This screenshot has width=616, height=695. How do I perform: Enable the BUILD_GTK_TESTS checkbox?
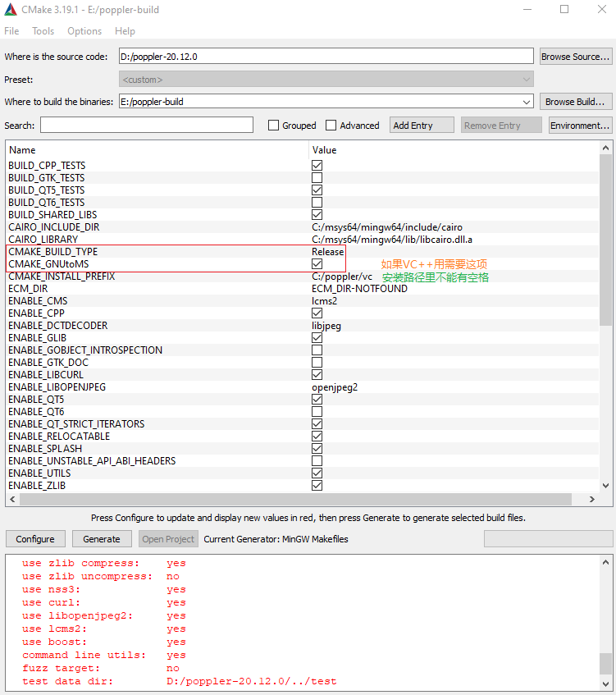(x=317, y=178)
